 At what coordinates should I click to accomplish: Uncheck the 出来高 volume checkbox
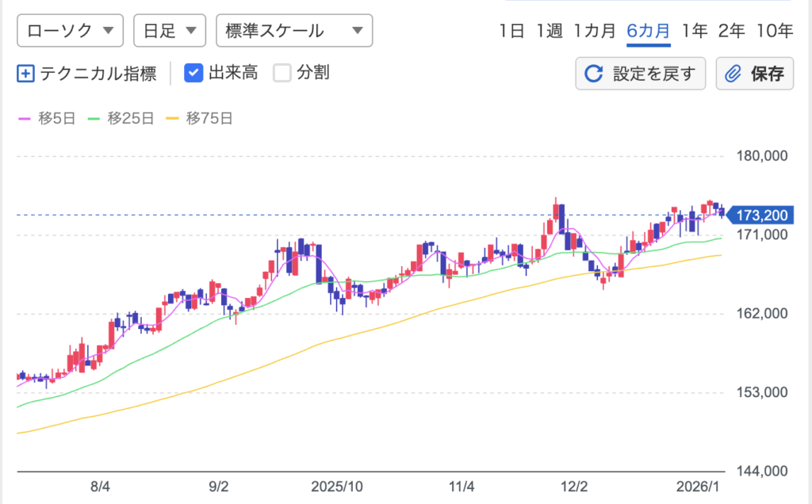click(193, 74)
